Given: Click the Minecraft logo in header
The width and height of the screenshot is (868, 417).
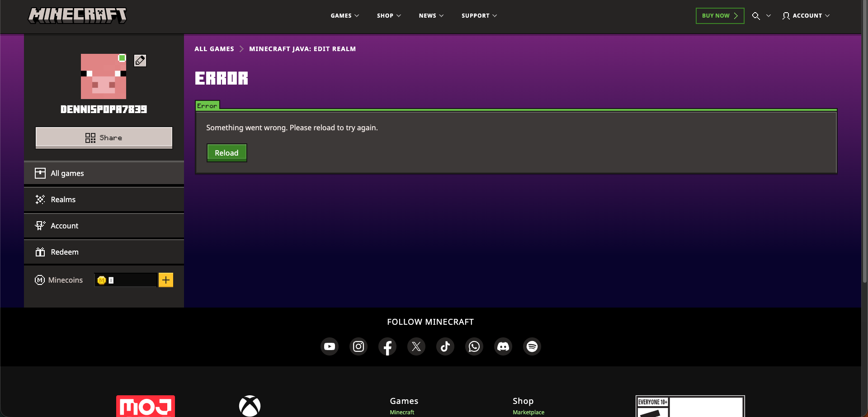Looking at the screenshot, I should click(77, 15).
